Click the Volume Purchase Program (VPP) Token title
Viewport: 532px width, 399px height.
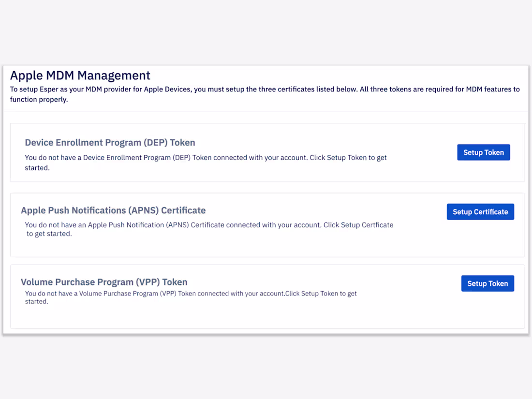pyautogui.click(x=104, y=282)
